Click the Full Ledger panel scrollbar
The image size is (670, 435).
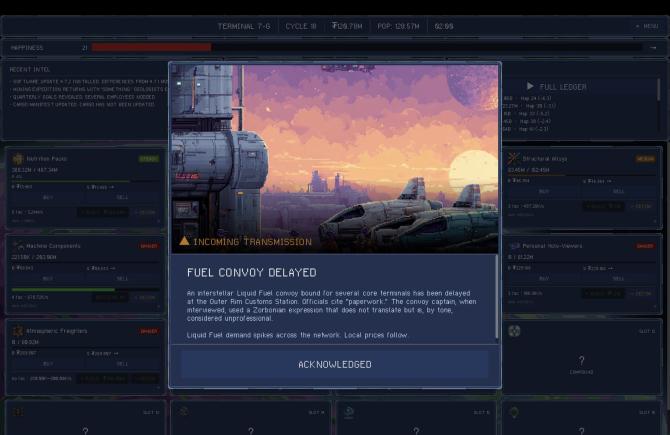(x=658, y=88)
